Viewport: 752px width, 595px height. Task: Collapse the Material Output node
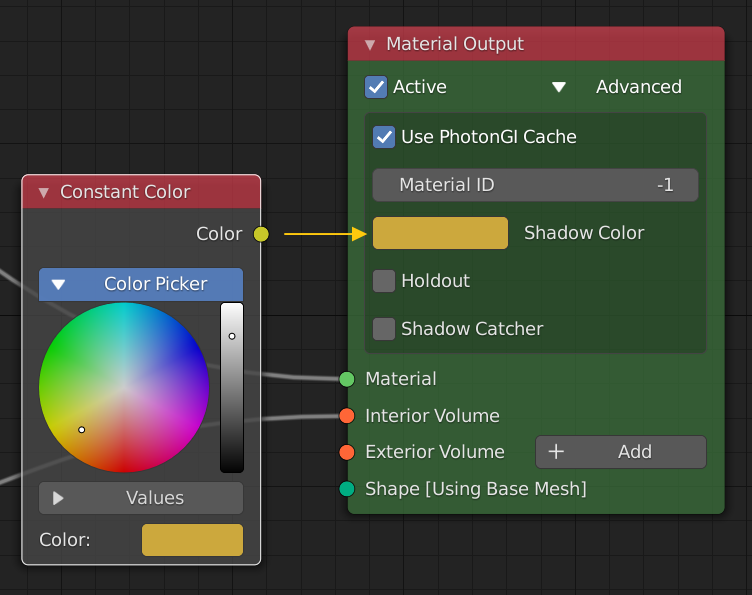point(370,45)
